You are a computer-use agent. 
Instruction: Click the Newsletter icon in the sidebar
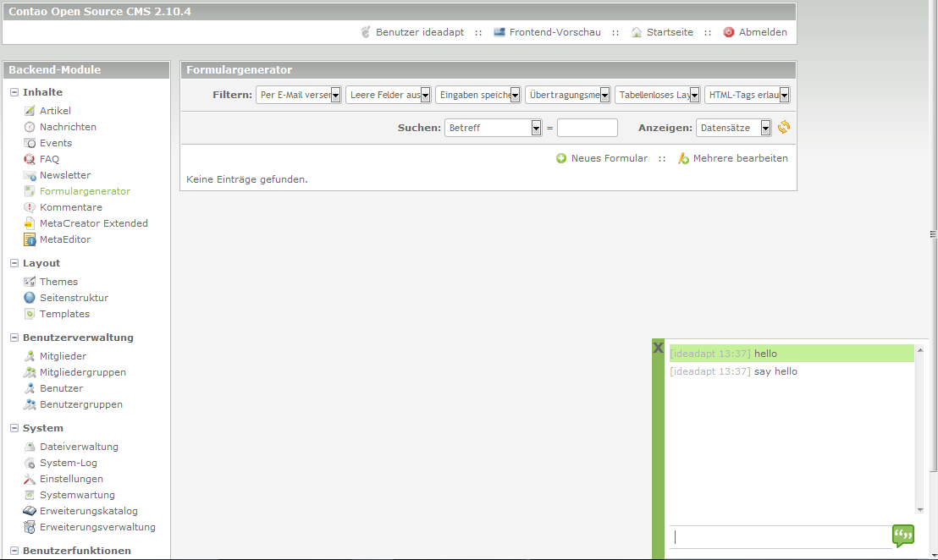tap(30, 175)
